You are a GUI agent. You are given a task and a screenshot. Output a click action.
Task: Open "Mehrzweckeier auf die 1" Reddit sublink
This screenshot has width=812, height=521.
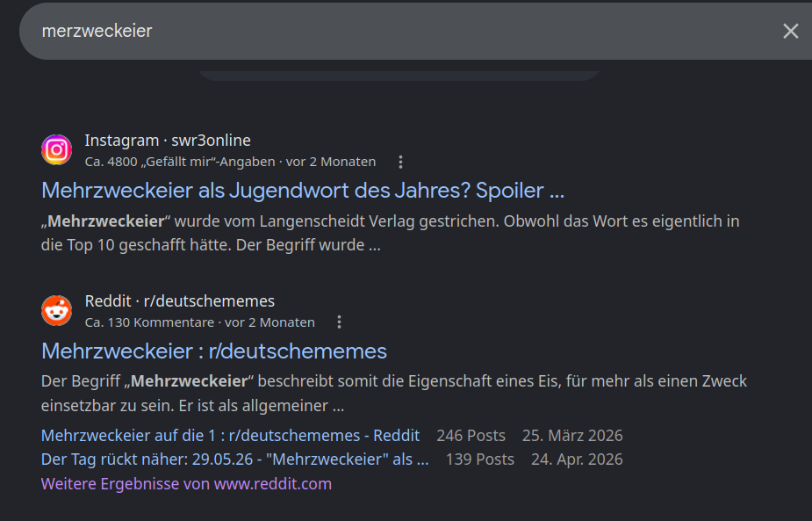[x=230, y=436]
